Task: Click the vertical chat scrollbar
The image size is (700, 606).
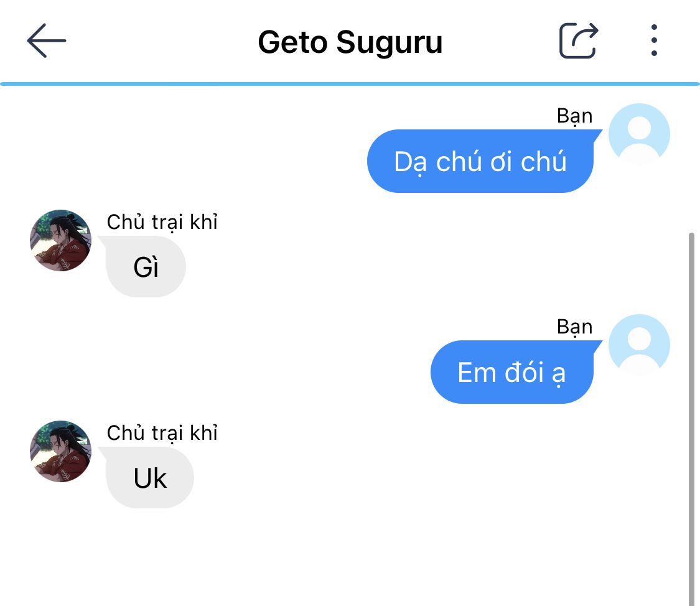Action: click(691, 419)
